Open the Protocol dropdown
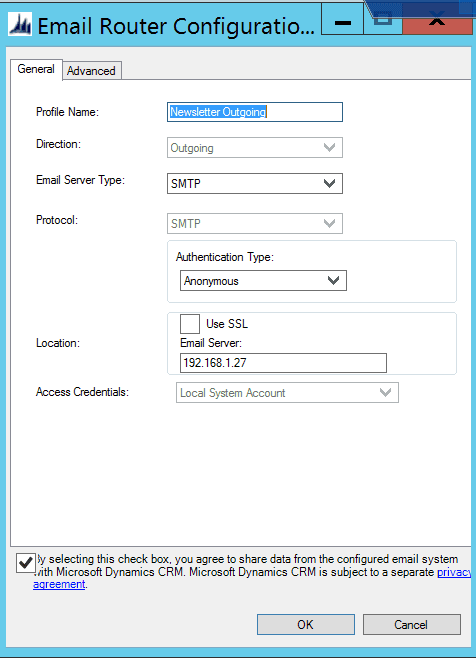 tap(255, 224)
